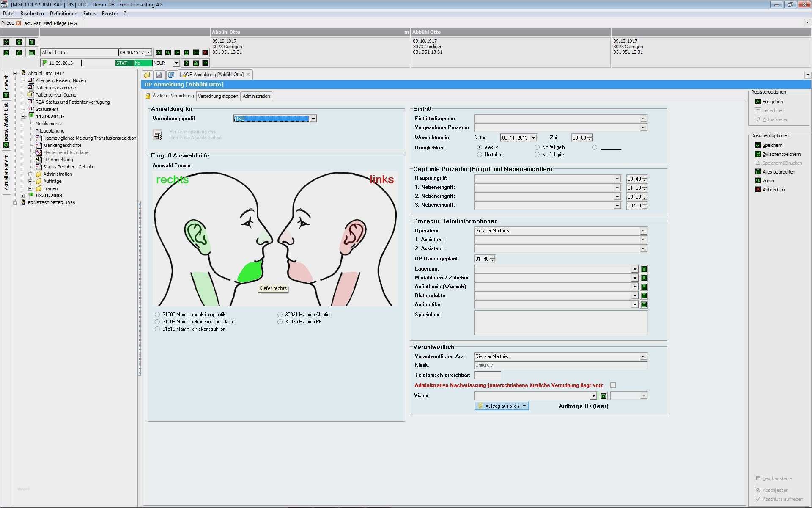This screenshot has height=508, width=812.
Task: Click the green padlock toolbar icon
Action: coord(19,52)
